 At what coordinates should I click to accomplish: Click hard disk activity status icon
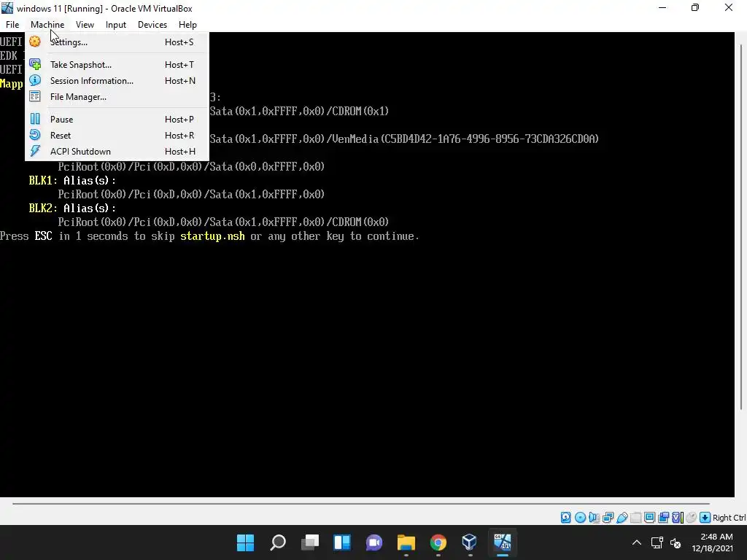click(x=565, y=518)
